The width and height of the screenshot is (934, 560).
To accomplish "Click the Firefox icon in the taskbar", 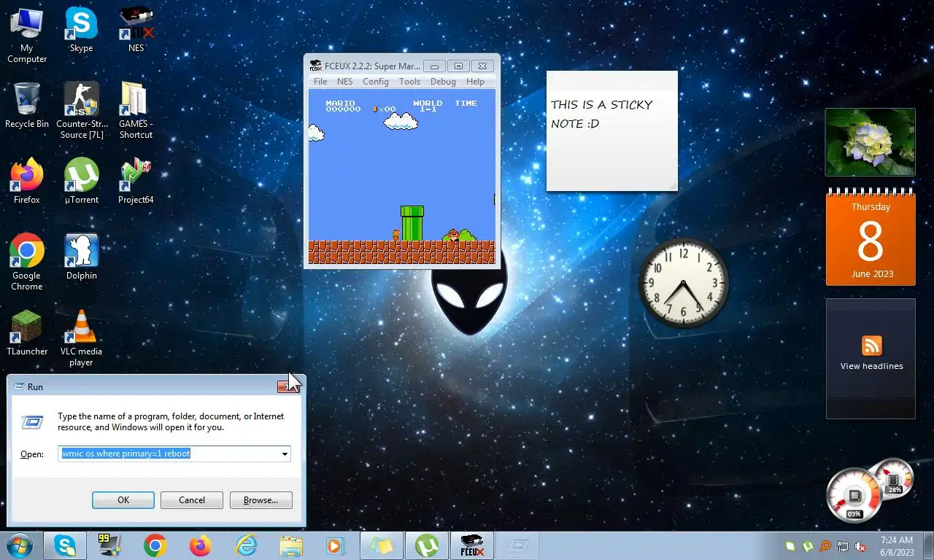I will click(200, 545).
